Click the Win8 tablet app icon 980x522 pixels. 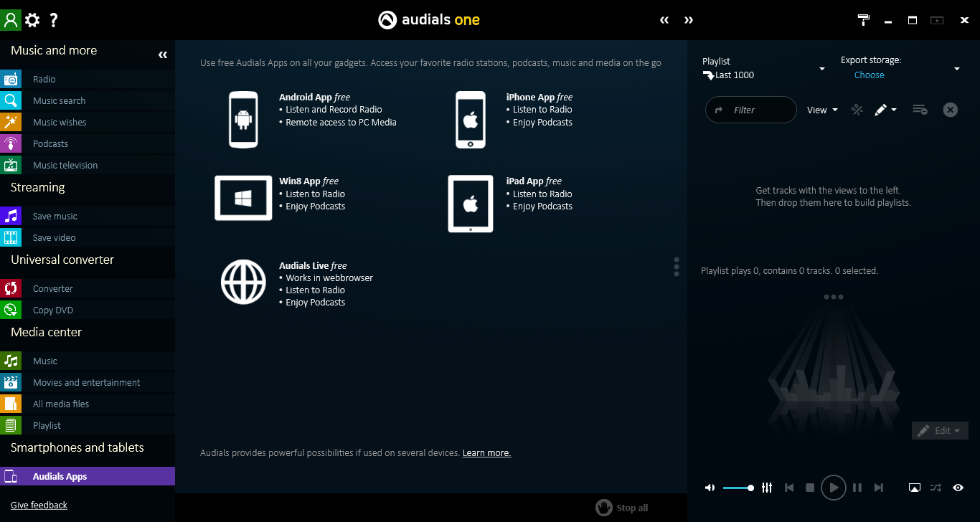(x=243, y=198)
